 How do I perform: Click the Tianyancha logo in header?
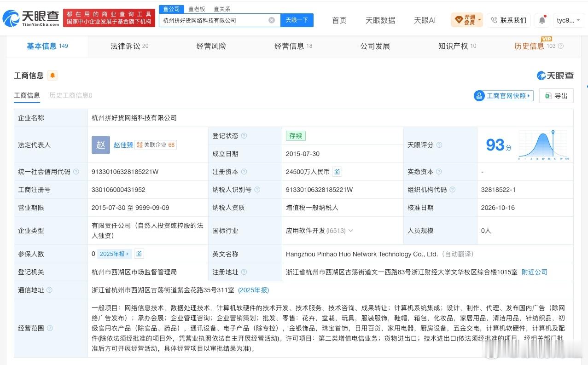31,18
